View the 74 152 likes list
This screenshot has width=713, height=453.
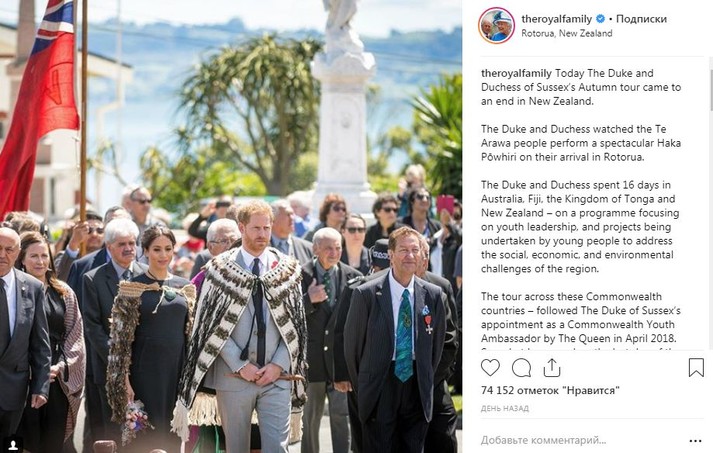coord(550,390)
